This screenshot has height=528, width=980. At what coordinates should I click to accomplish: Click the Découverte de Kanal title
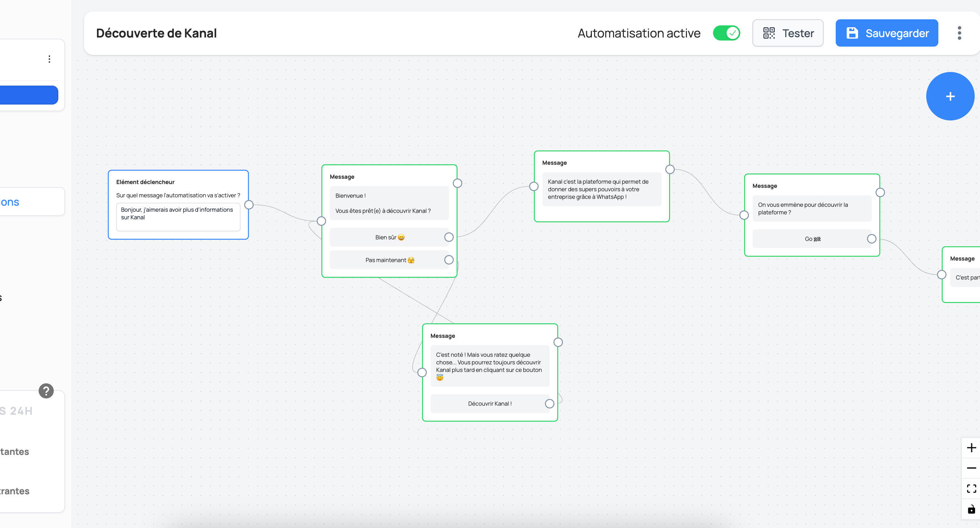156,33
